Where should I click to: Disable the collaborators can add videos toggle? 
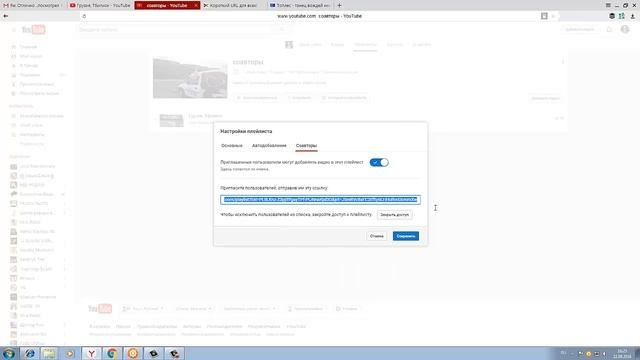click(x=379, y=162)
